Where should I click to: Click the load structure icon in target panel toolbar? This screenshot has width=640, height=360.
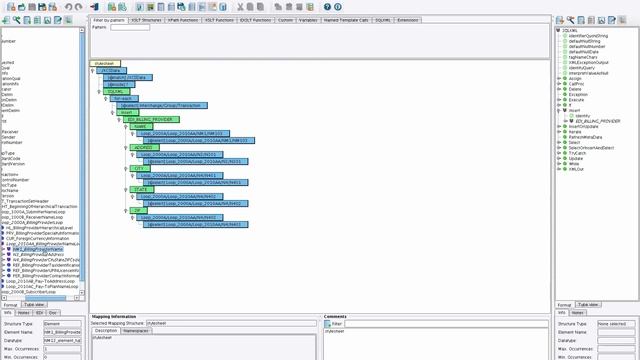pyautogui.click(x=560, y=20)
